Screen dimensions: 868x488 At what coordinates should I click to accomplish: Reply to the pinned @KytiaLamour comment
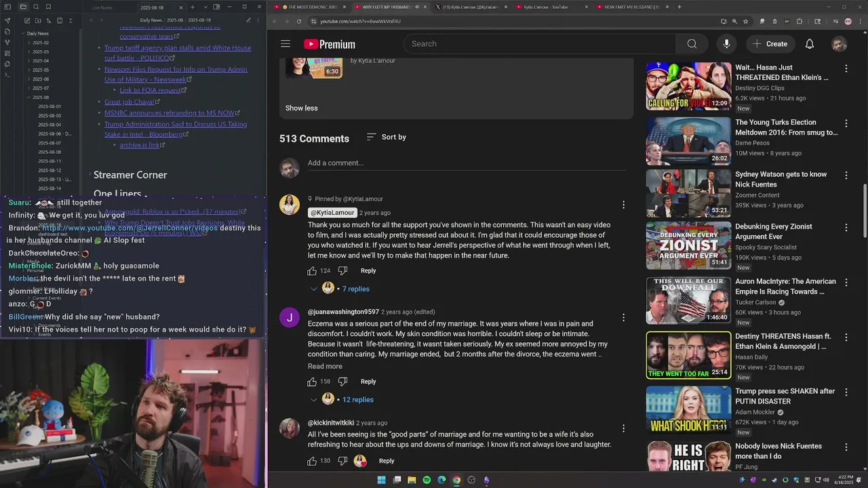pos(368,270)
